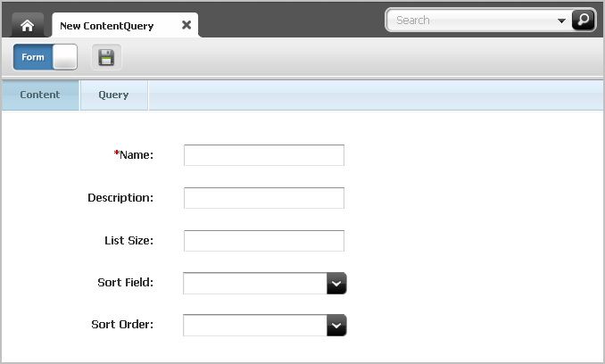This screenshot has width=605, height=364.
Task: Go to the Home tab icon
Action: pos(28,26)
